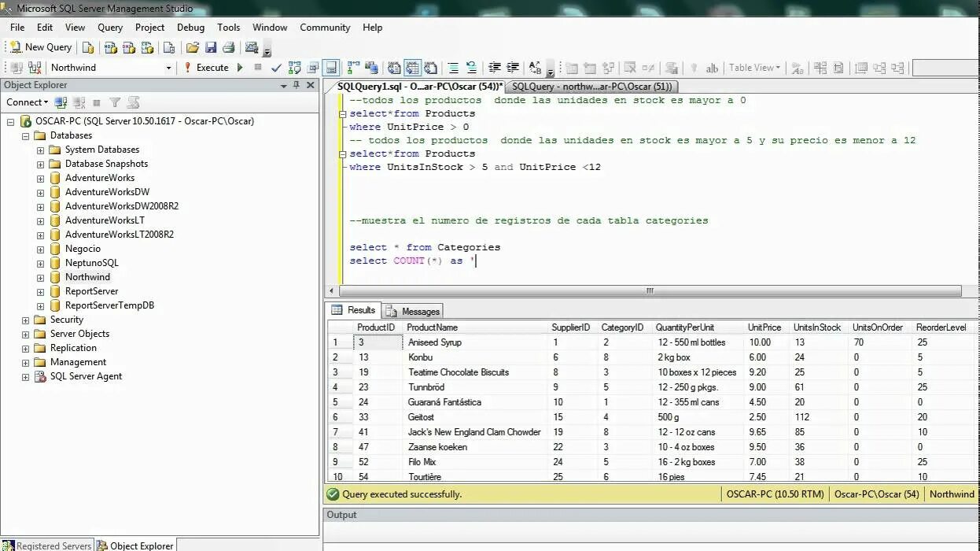Open the Northwind database dropdown
Viewport: 980px width, 551px height.
point(168,68)
